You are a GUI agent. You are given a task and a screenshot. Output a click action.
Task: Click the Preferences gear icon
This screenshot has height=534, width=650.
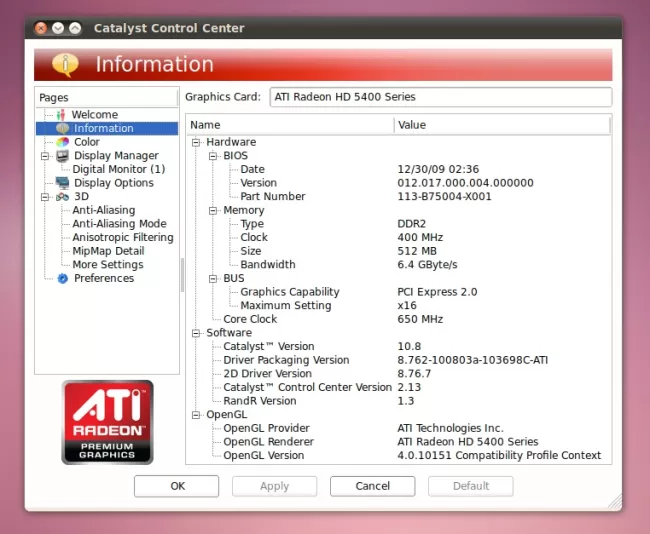[62, 278]
